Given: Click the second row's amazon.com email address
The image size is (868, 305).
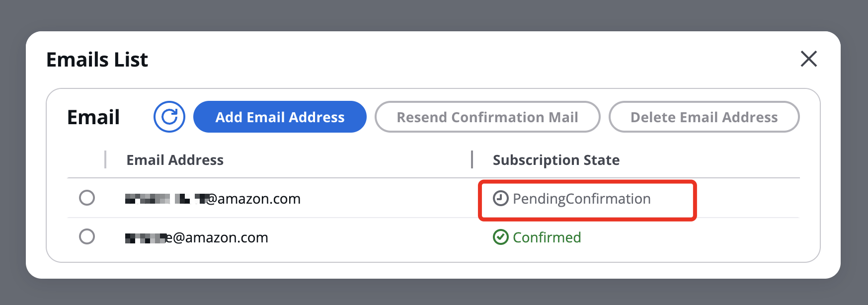Looking at the screenshot, I should tap(196, 237).
